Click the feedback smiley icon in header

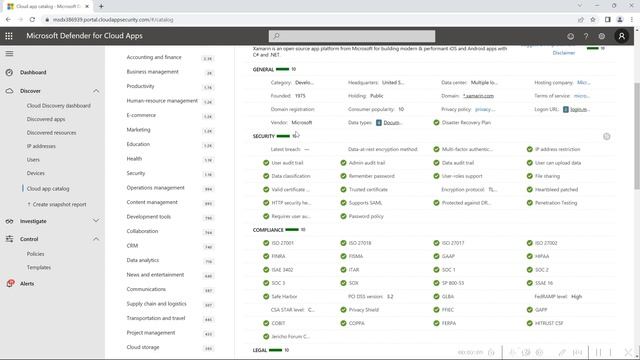click(570, 36)
